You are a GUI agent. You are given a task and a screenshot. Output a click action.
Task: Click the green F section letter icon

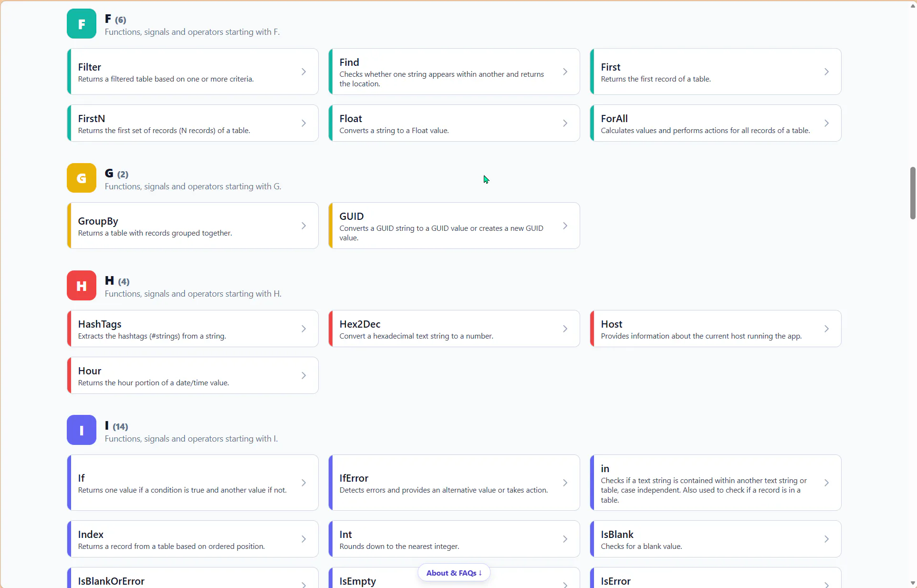pos(82,24)
